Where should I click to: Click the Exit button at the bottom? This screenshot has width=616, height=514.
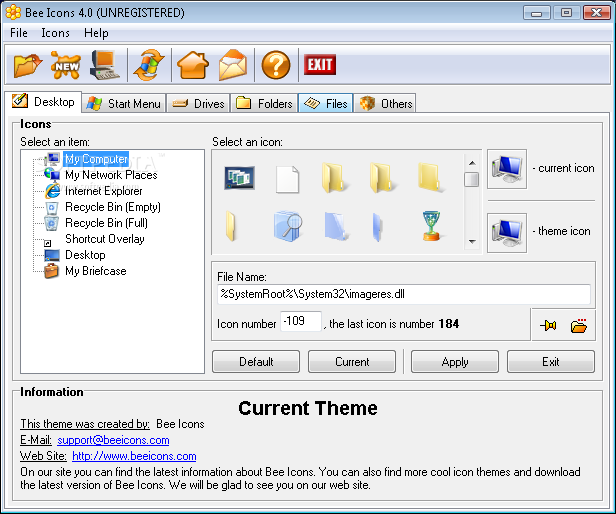click(x=551, y=362)
